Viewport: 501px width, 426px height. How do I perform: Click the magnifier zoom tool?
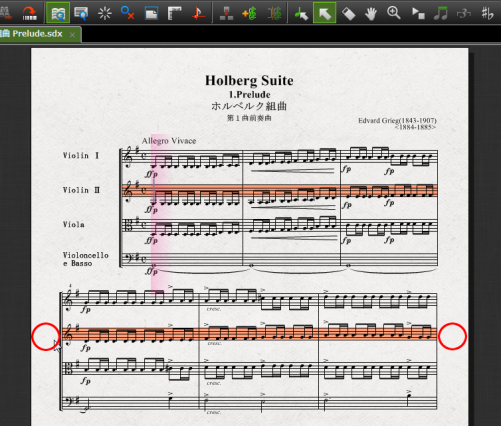tap(394, 13)
